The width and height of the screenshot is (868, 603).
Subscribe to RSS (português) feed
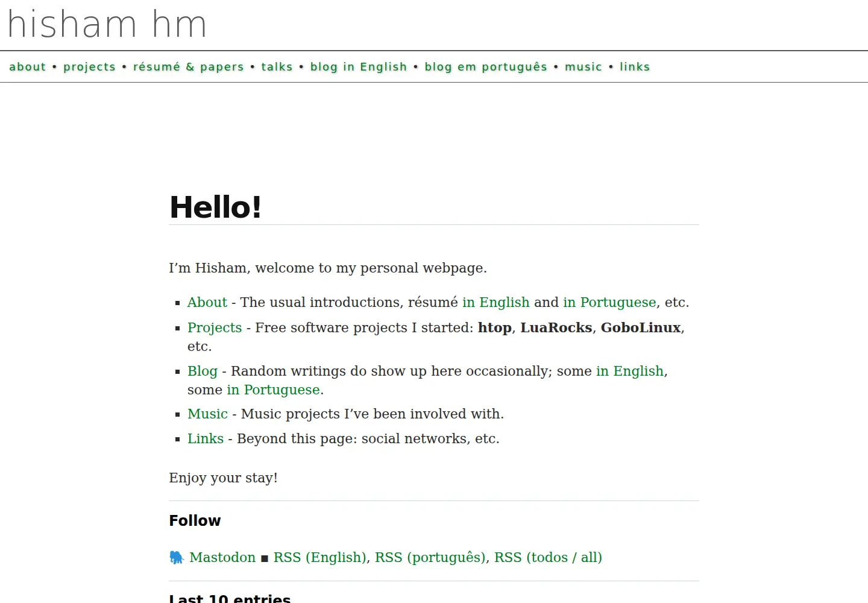click(430, 557)
